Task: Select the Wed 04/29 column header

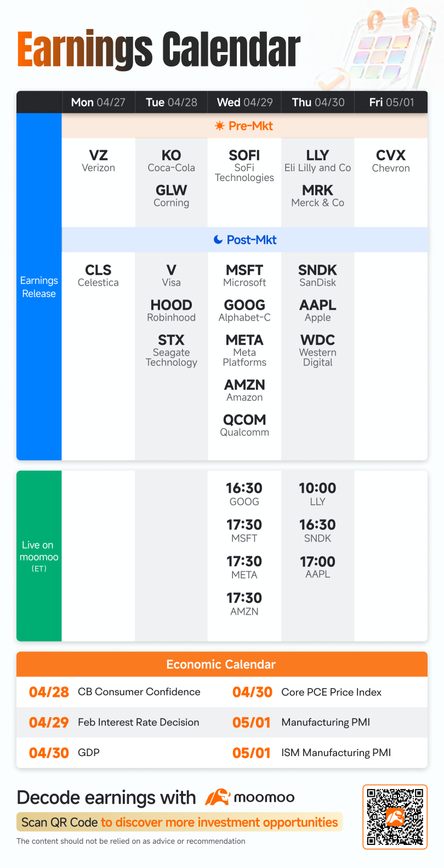Action: coord(244,102)
